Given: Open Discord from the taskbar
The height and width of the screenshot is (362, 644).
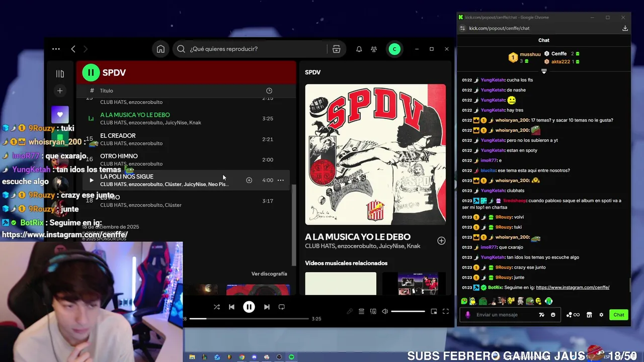Looking at the screenshot, I should click(x=254, y=357).
